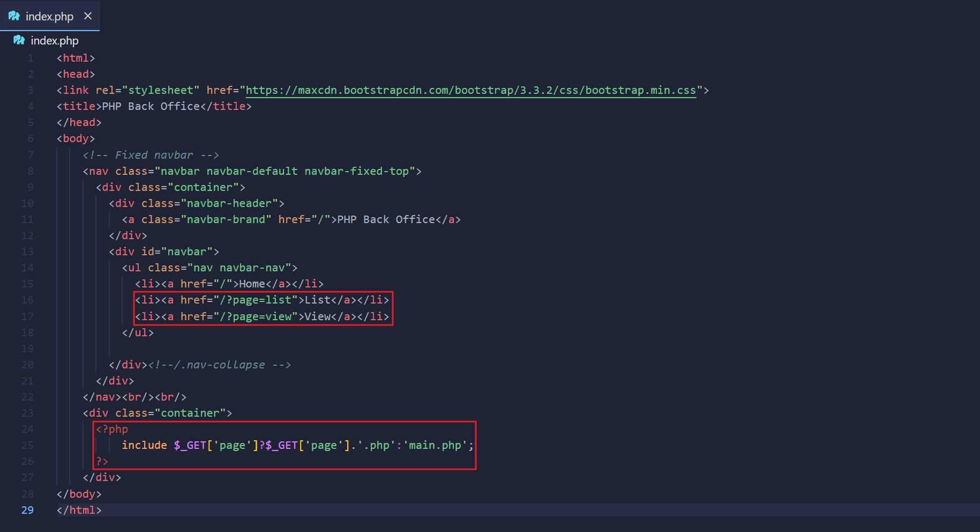Select line number 16 in the gutter
The image size is (980, 532).
[x=27, y=300]
